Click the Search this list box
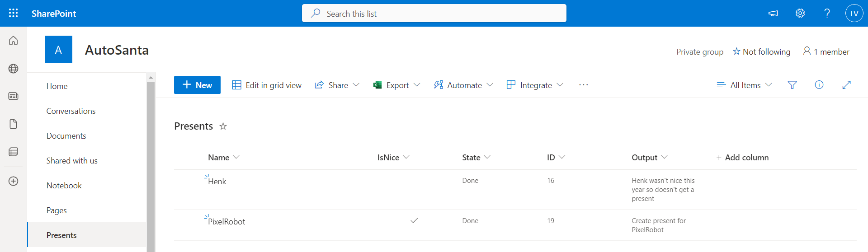 coord(434,13)
